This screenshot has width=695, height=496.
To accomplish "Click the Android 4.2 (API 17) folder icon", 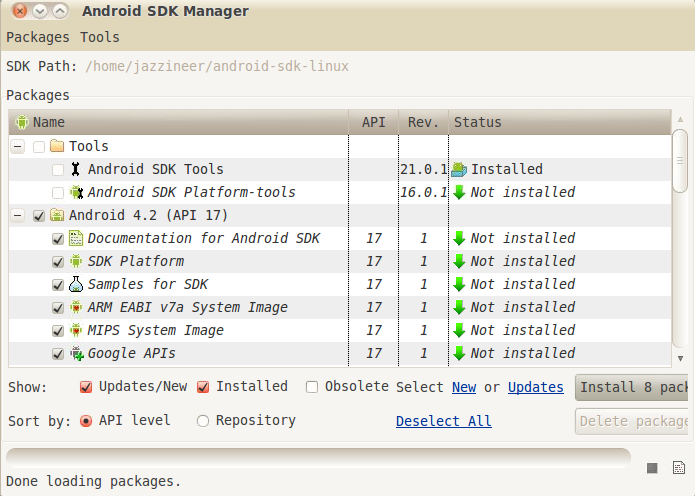I will click(57, 215).
